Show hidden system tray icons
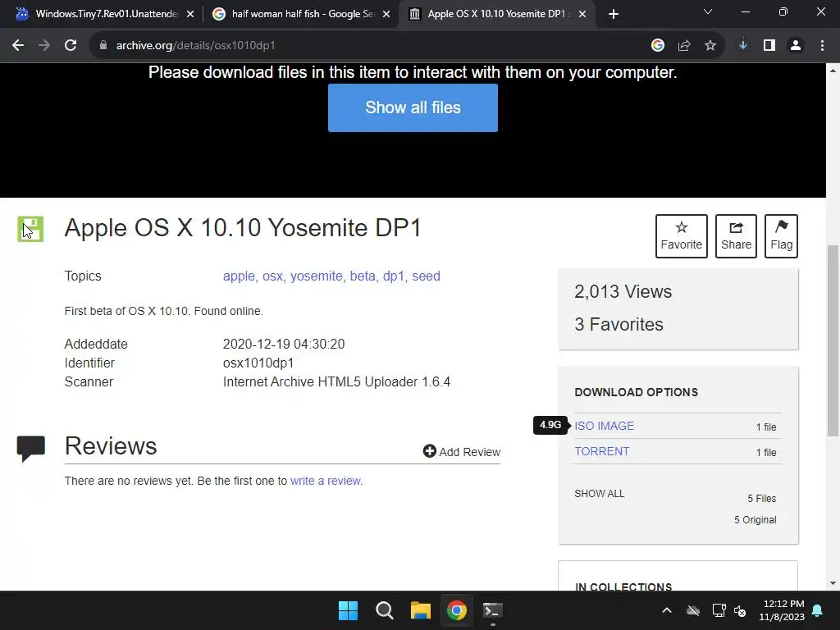 pos(666,610)
